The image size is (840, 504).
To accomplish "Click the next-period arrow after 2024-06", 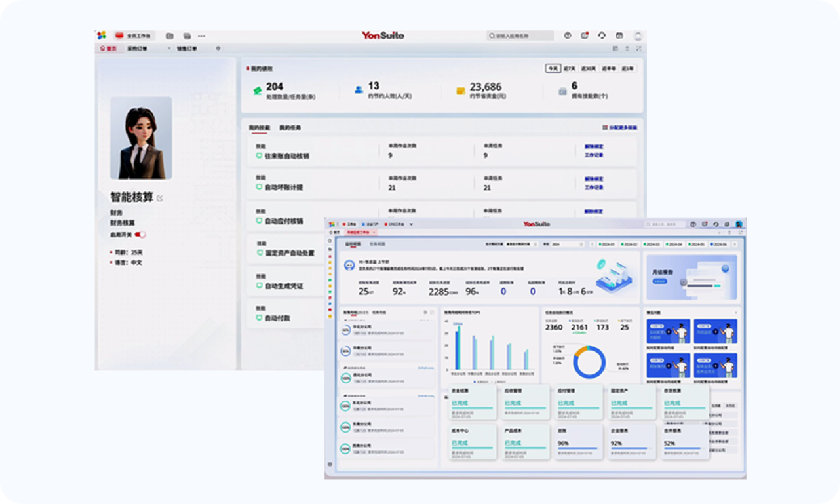I will [734, 244].
